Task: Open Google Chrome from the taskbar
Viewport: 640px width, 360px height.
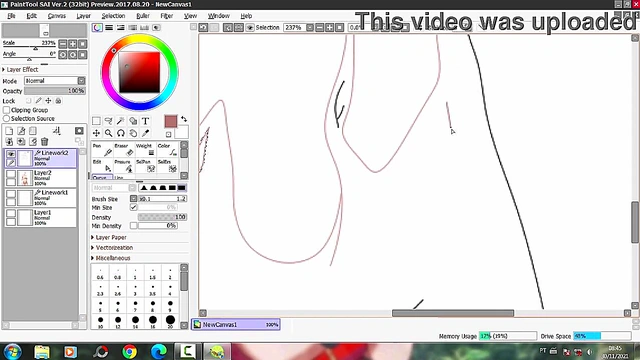Action: coord(129,351)
